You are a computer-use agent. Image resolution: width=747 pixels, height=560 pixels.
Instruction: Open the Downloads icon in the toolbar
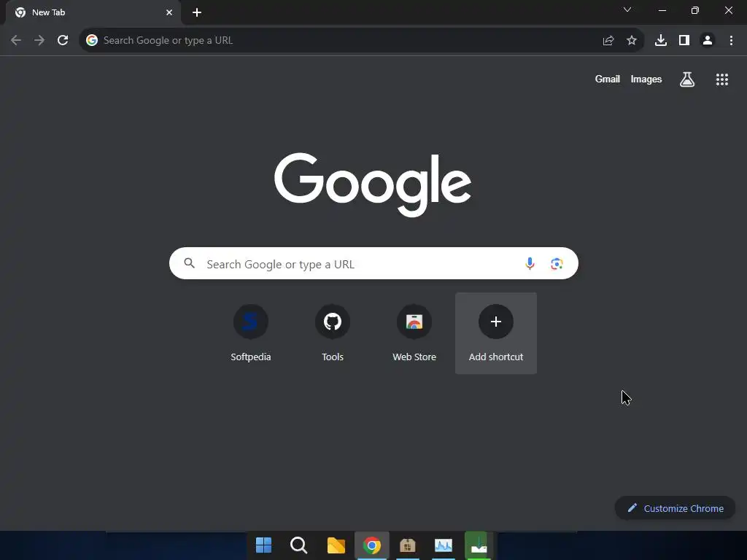(661, 41)
